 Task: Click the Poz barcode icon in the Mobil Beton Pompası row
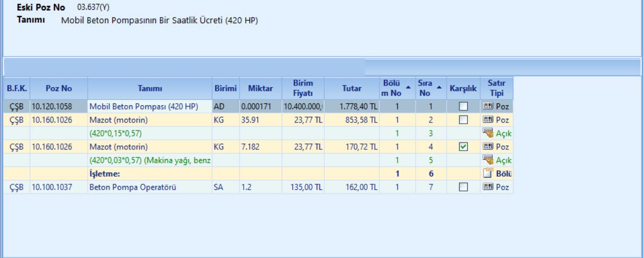[x=488, y=106]
